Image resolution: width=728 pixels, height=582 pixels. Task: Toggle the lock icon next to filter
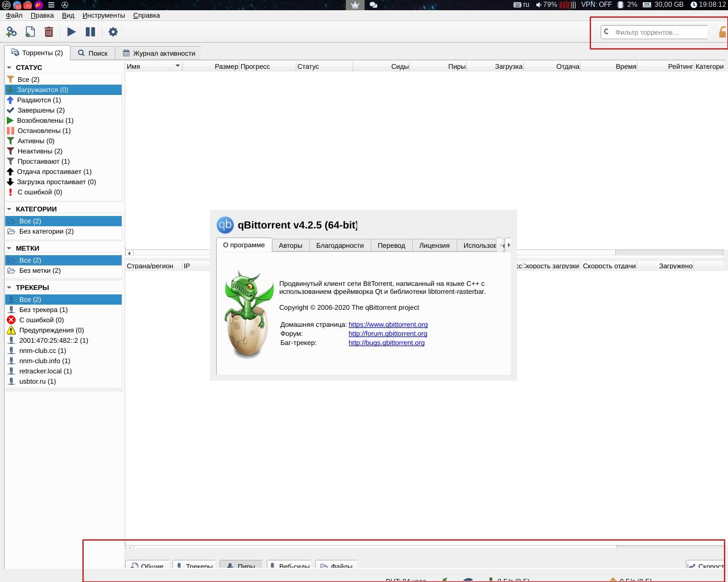pyautogui.click(x=723, y=32)
